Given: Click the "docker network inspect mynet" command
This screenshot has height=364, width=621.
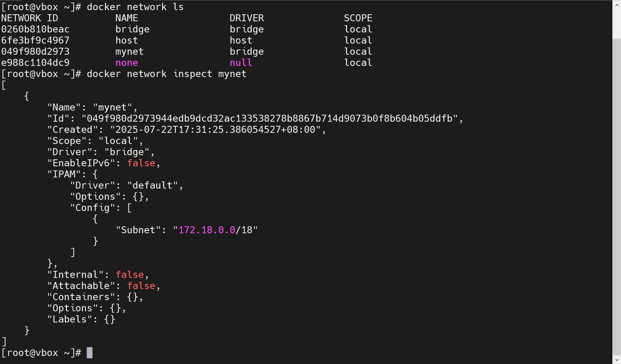Looking at the screenshot, I should [x=166, y=74].
